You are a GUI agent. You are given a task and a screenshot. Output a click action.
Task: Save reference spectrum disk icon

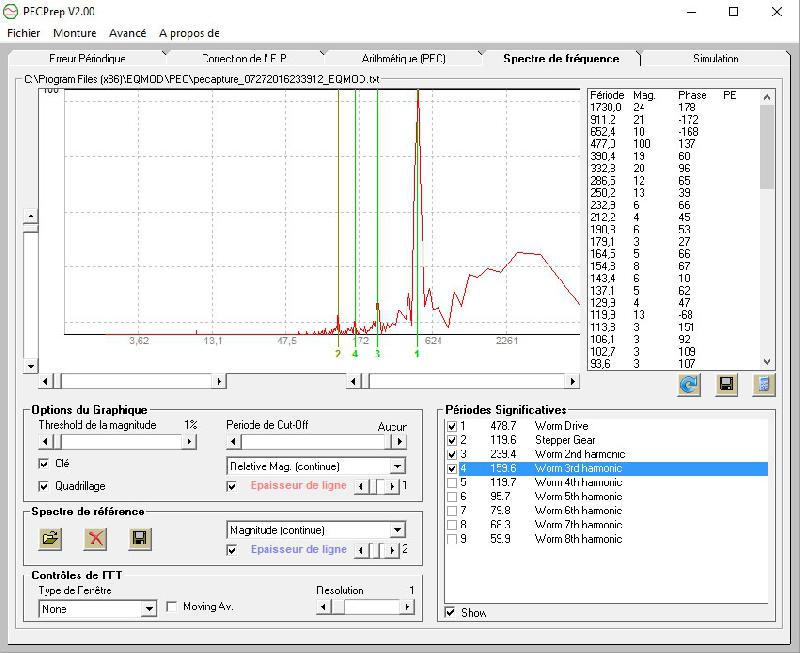click(x=140, y=539)
